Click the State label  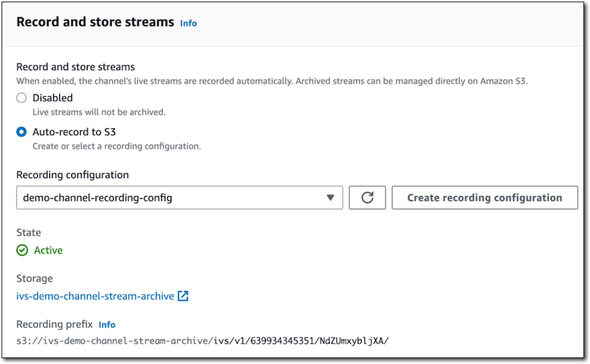pos(29,233)
